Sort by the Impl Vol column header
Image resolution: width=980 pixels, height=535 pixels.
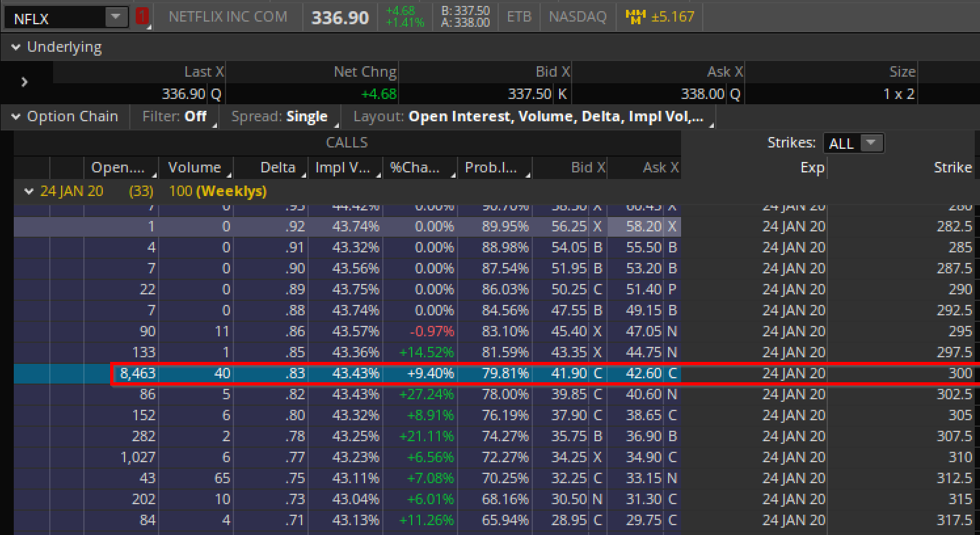[x=345, y=168]
